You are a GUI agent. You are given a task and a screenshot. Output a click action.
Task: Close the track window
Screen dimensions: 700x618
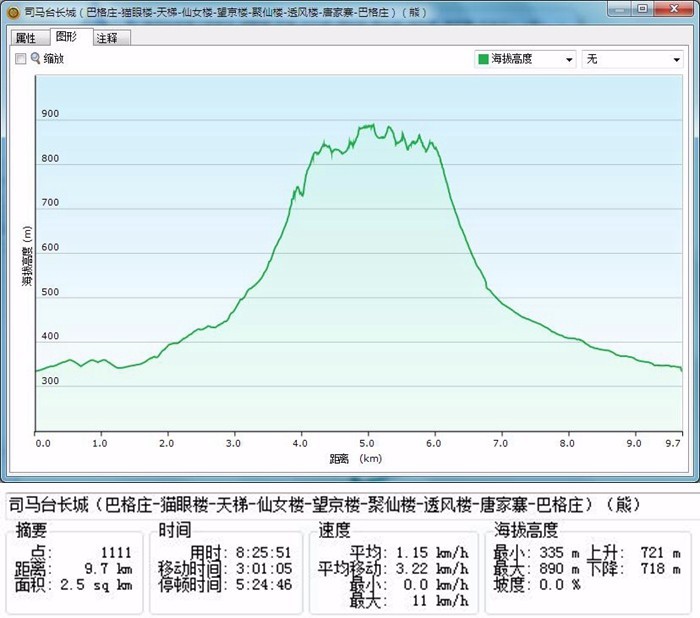pyautogui.click(x=674, y=9)
